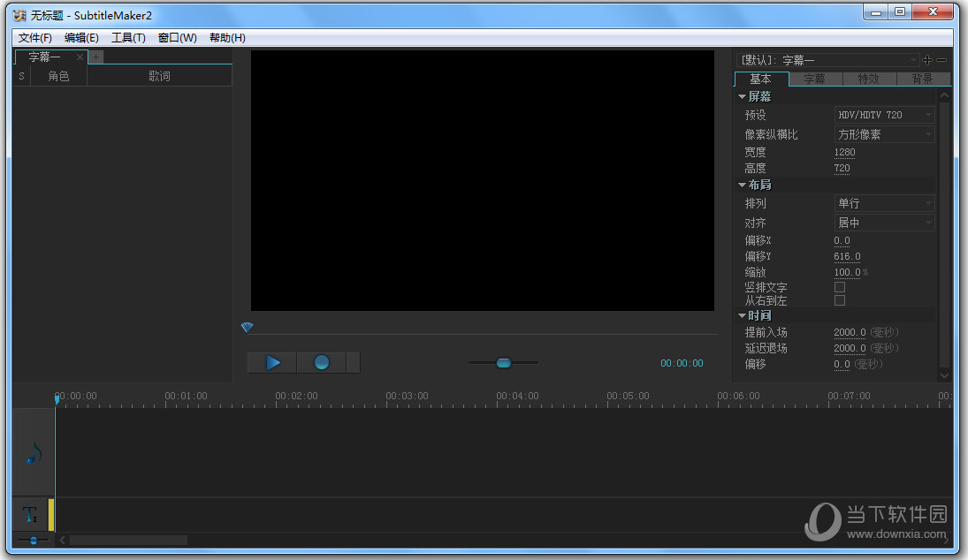Click the timeline playhead marker at 00:00:00
The image size is (968, 560).
57,399
